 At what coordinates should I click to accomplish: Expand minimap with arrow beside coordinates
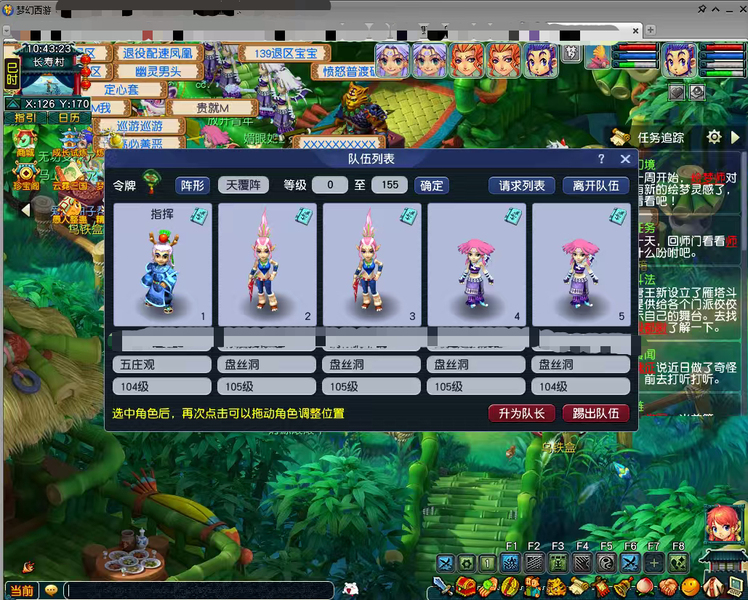(13, 103)
